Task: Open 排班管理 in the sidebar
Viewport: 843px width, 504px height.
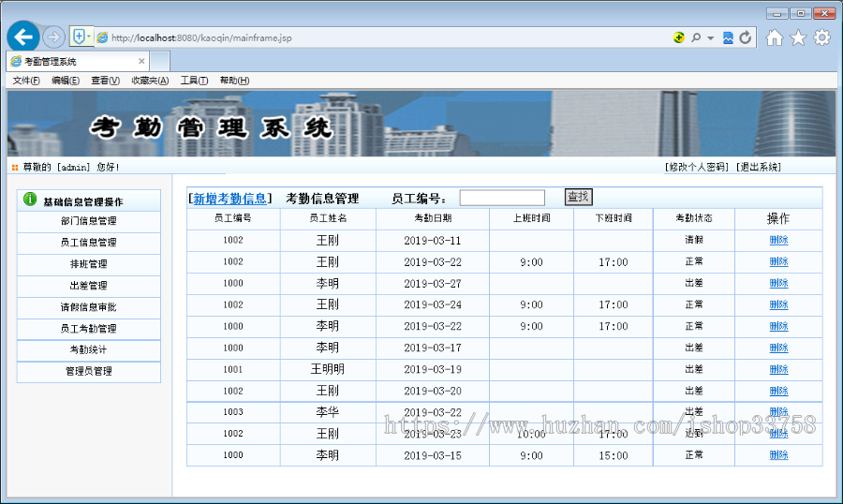Action: point(89,264)
